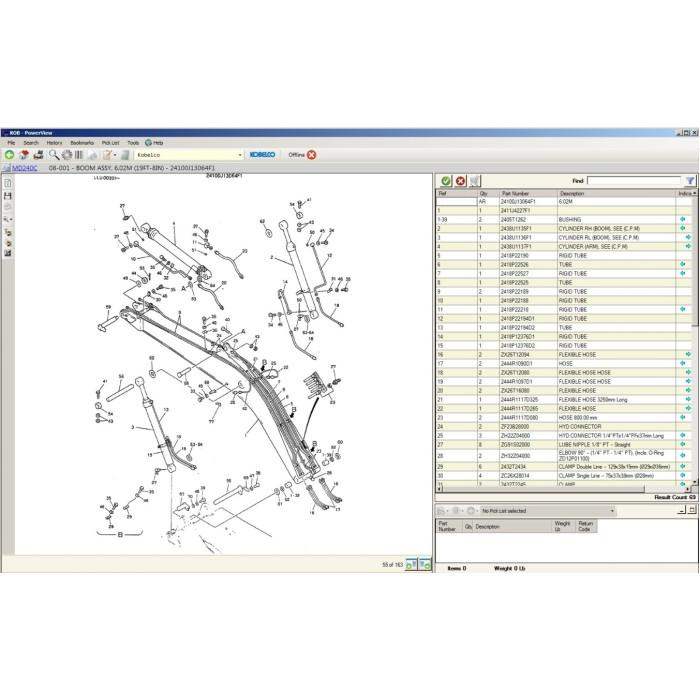
Task: Click the Qty column header in parts table
Action: click(488, 193)
